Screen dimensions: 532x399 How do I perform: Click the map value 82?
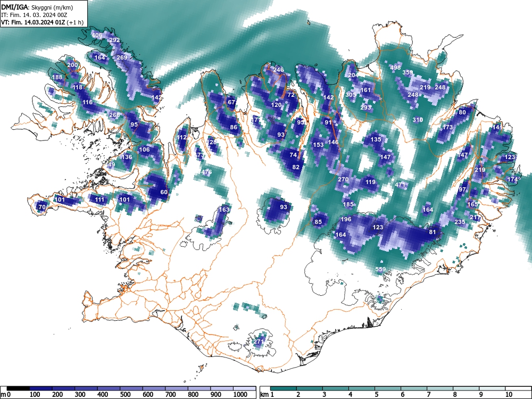coord(296,167)
